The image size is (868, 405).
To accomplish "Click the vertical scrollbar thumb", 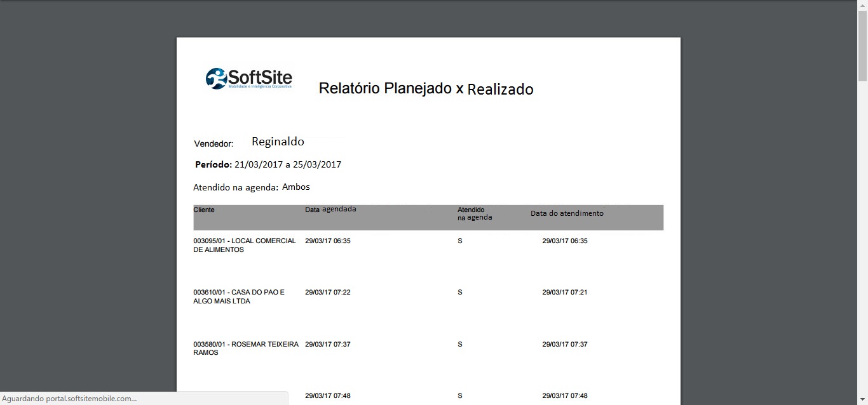I will [862, 46].
